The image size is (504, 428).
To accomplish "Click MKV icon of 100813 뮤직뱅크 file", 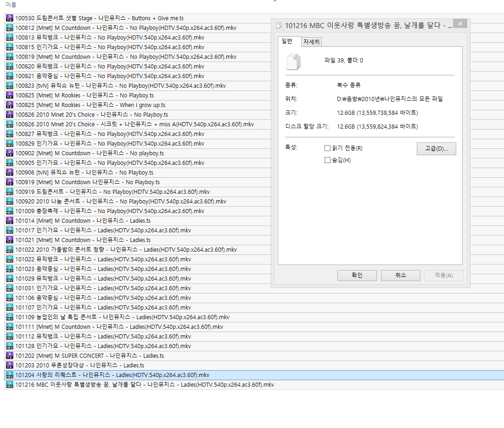I will pyautogui.click(x=10, y=38).
